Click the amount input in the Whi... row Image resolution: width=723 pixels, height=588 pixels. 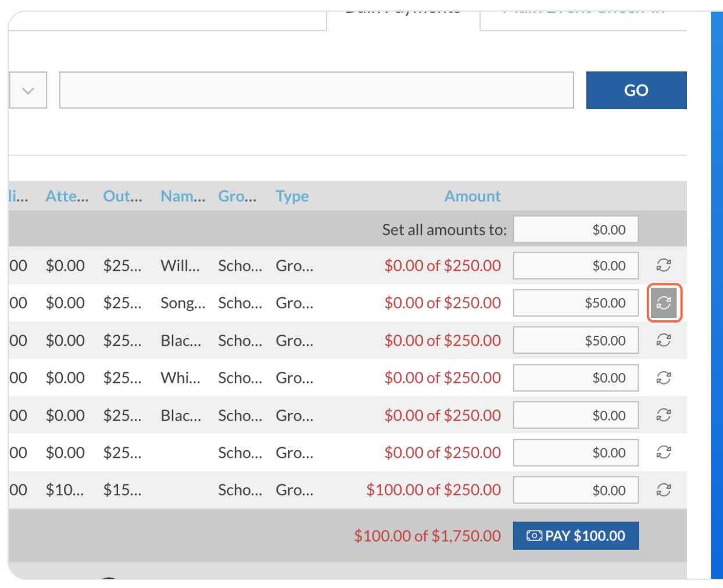[x=576, y=378]
